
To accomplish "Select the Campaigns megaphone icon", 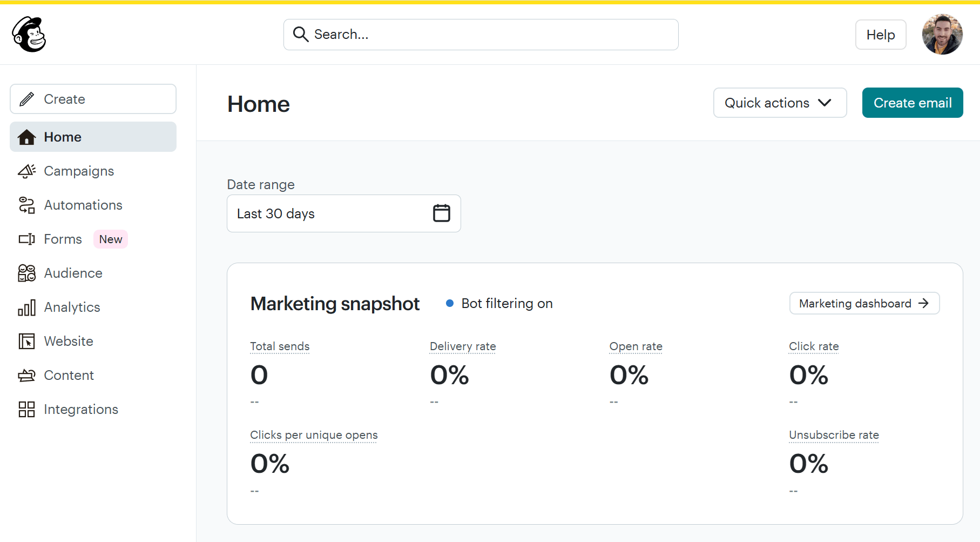I will [x=26, y=171].
